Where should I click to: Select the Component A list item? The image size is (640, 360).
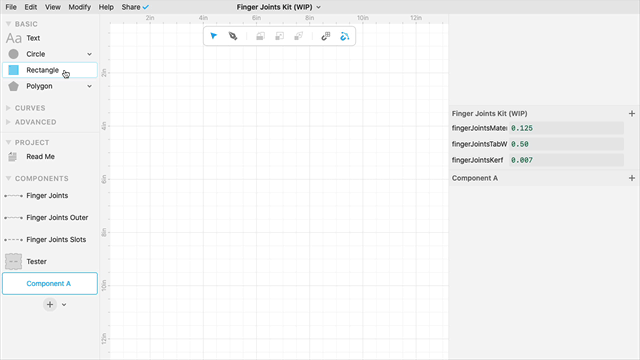coord(50,283)
